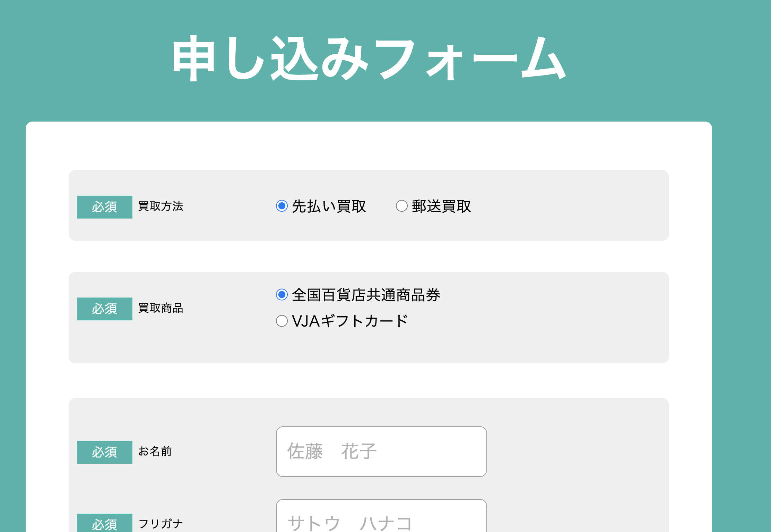Click the フリガナ field label
The image size is (771, 532).
pyautogui.click(x=161, y=524)
